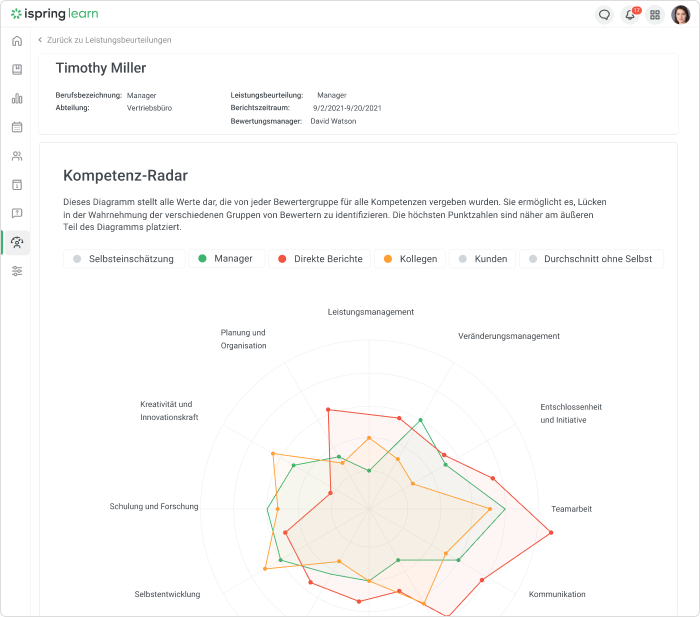Click the orange Teamarbeit data point

click(x=490, y=509)
